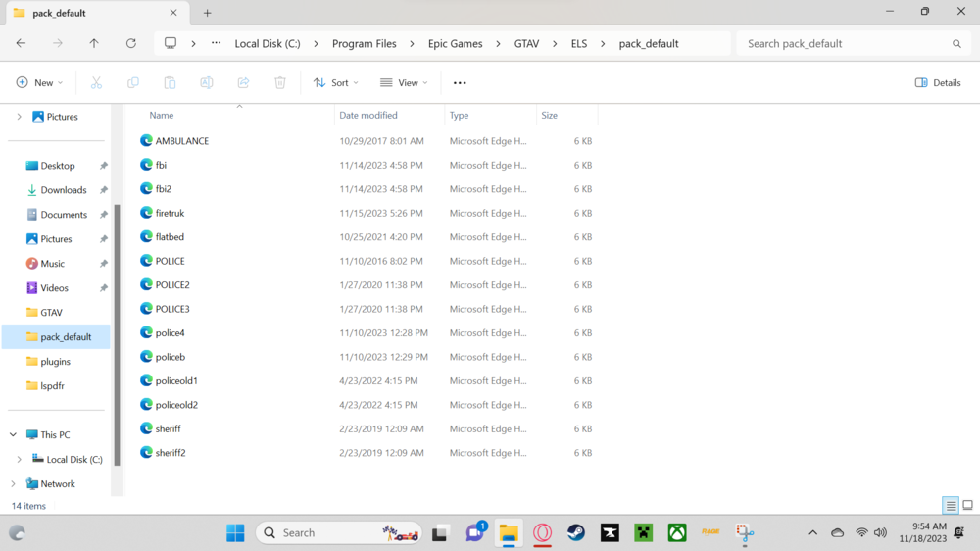The height and width of the screenshot is (551, 980).
Task: Click the navigation pane scrollbar
Action: click(117, 334)
